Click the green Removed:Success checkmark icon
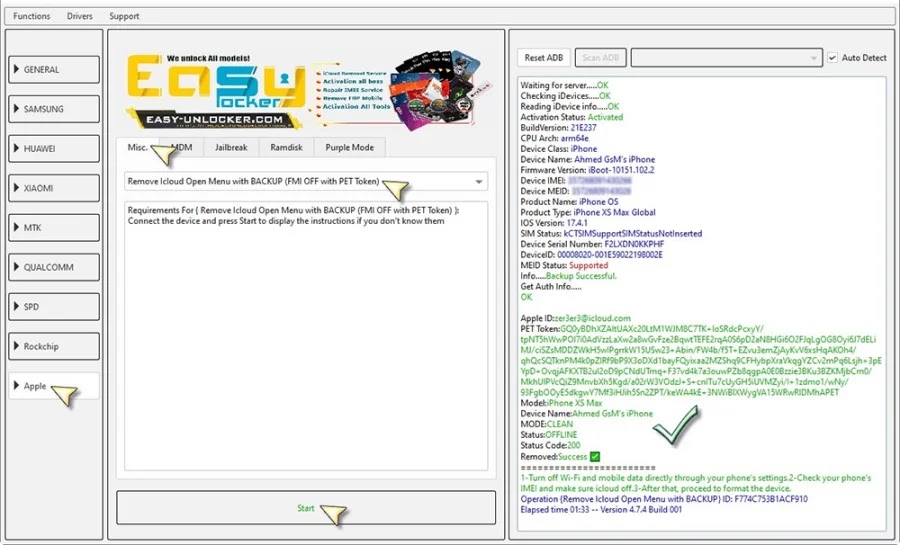The width and height of the screenshot is (900, 545). click(x=595, y=457)
